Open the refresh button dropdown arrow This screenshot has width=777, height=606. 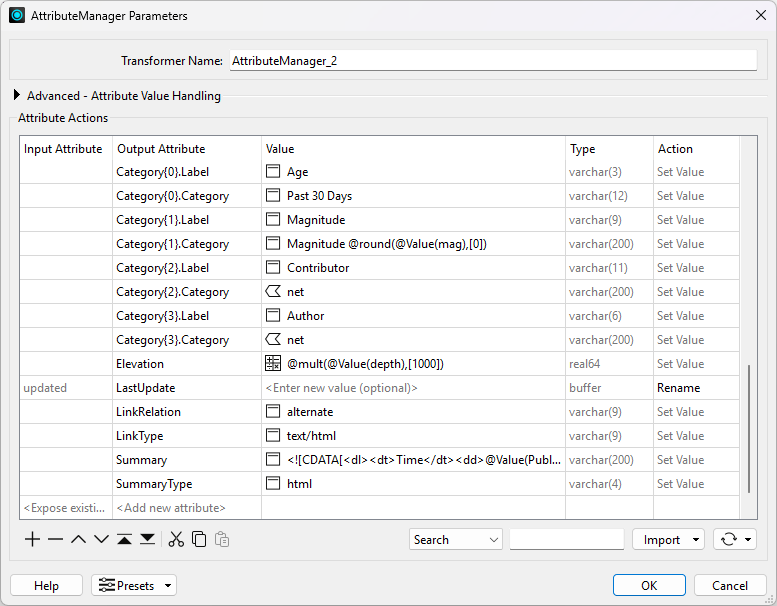(x=748, y=539)
